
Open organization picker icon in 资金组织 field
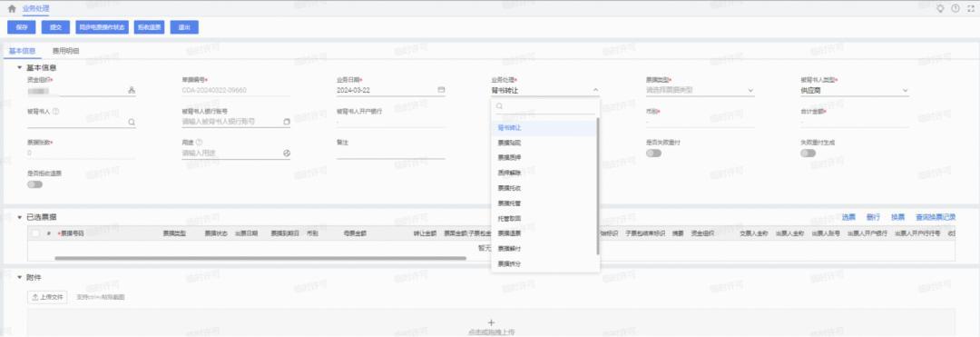click(132, 91)
